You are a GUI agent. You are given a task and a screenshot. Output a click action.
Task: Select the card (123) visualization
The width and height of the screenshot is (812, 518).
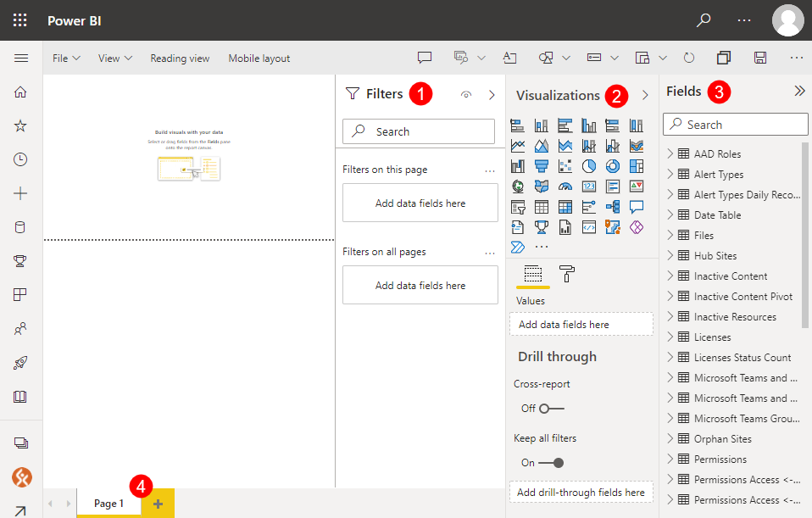tap(589, 187)
